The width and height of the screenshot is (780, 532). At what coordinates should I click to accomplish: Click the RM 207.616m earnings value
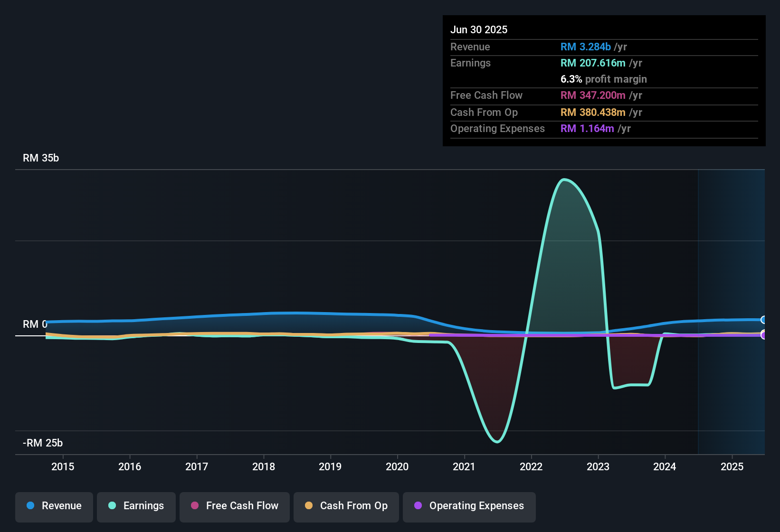592,63
